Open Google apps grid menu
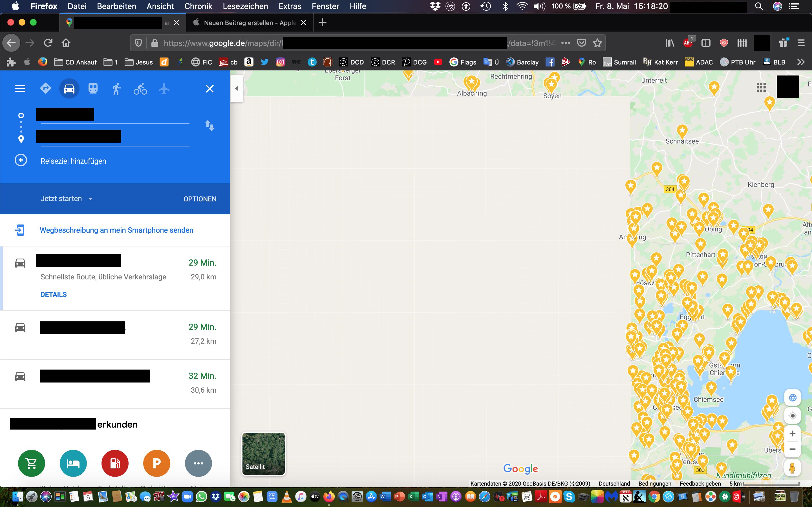 click(x=761, y=88)
